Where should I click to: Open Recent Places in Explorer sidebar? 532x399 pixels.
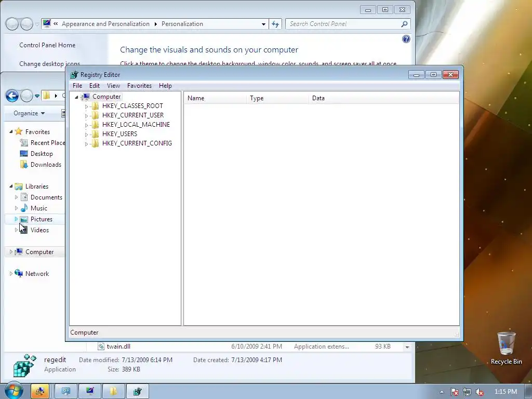[x=42, y=142]
